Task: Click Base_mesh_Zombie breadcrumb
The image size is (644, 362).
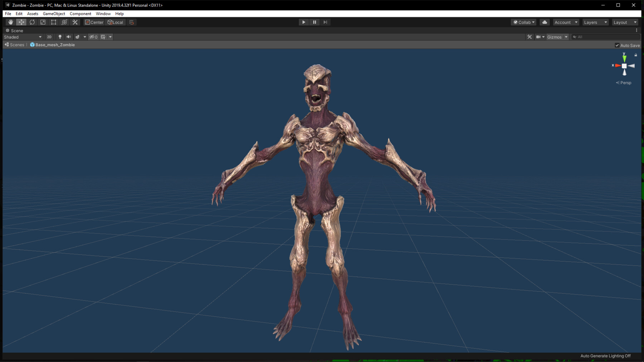Action: point(55,45)
